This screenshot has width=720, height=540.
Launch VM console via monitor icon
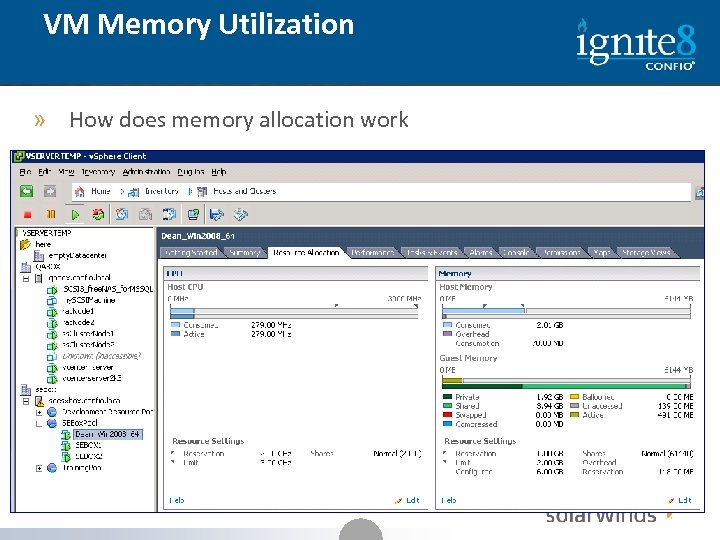tap(193, 214)
